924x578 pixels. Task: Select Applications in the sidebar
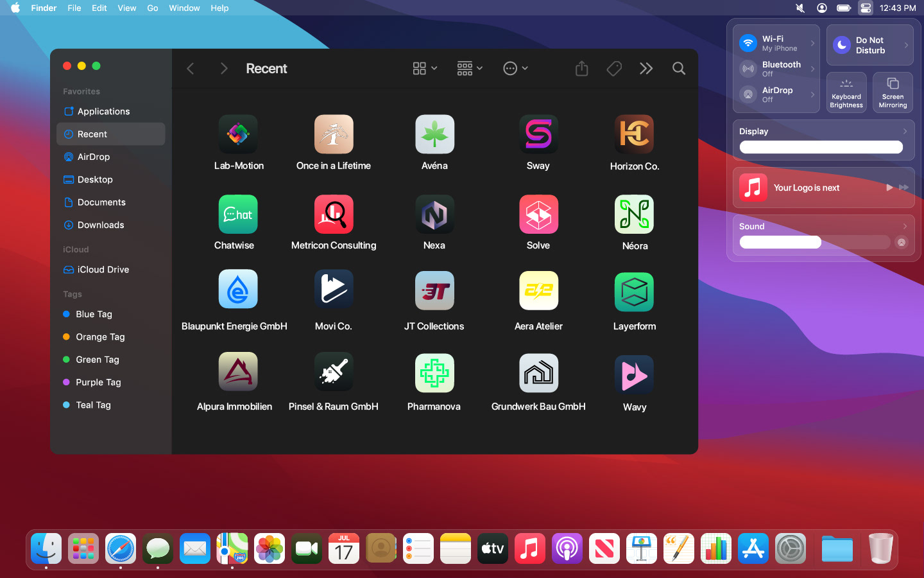click(x=111, y=111)
